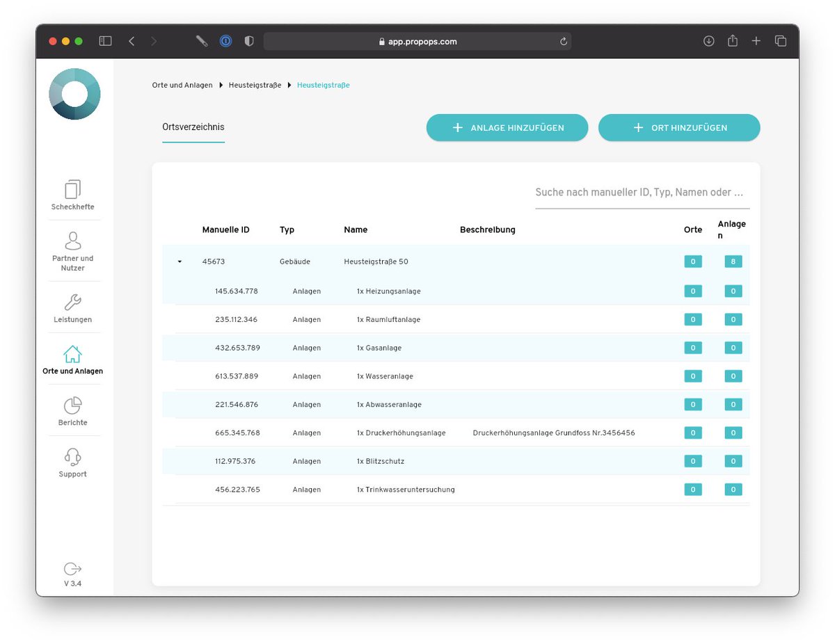
Task: Click Orte badge in Blitzschutz row
Action: [692, 461]
